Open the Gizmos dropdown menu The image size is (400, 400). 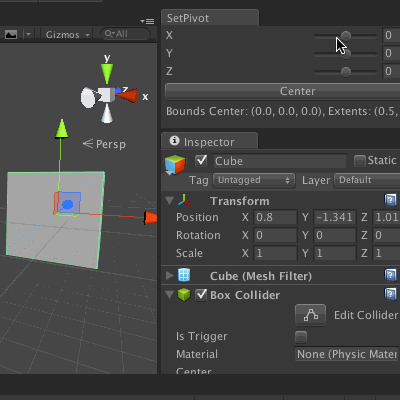click(x=68, y=35)
